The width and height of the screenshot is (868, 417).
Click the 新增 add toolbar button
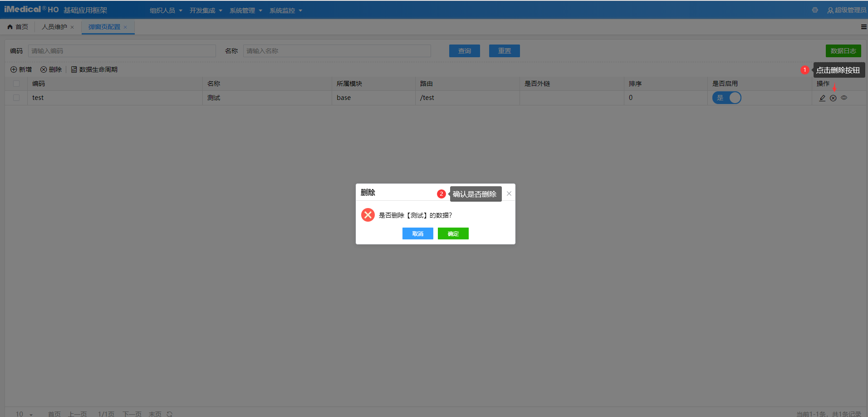21,69
